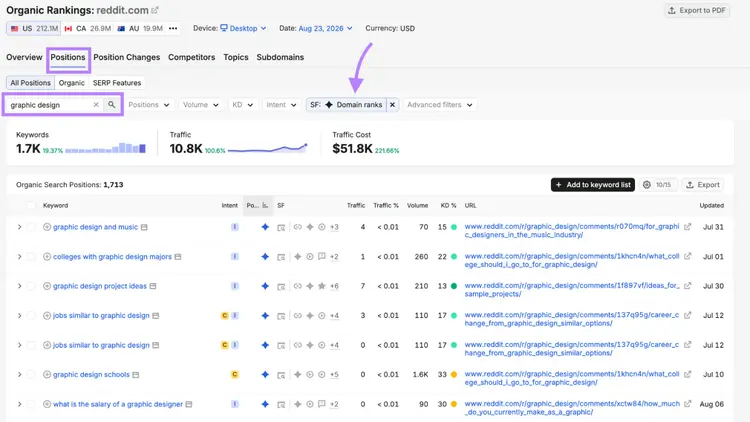Image resolution: width=750 pixels, height=422 pixels.
Task: Open external URL icon for Jul 31 row
Action: pyautogui.click(x=687, y=227)
